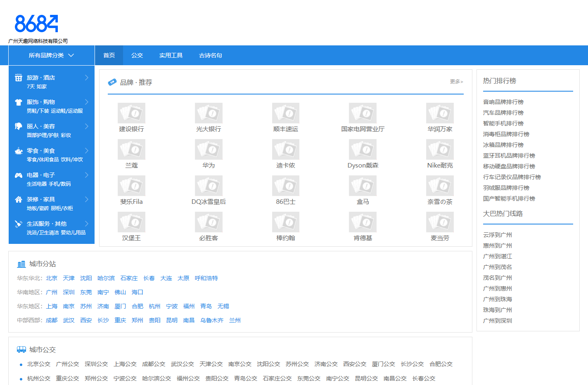Expand the 服饰·购物 category chevron
This screenshot has width=588, height=385.
[87, 102]
